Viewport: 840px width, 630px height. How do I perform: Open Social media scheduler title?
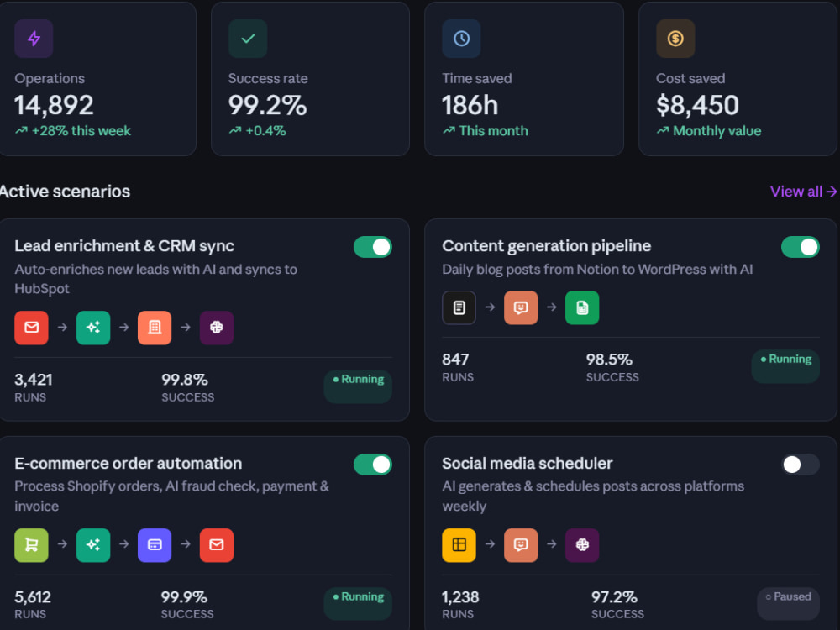point(528,464)
